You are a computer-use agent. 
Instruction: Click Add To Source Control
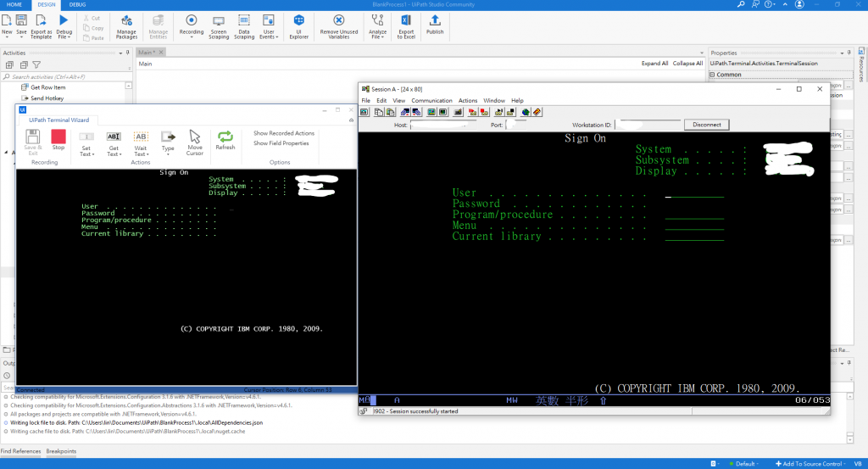[x=809, y=464]
